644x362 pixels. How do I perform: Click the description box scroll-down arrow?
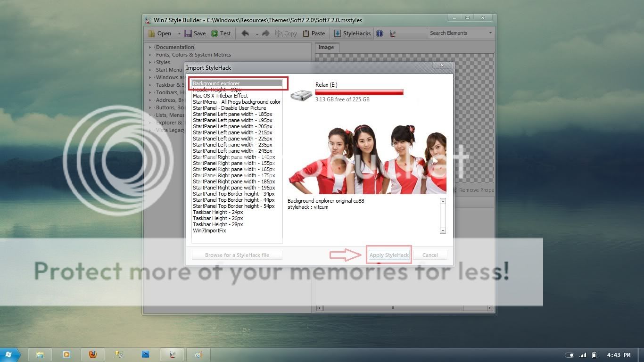pyautogui.click(x=443, y=230)
